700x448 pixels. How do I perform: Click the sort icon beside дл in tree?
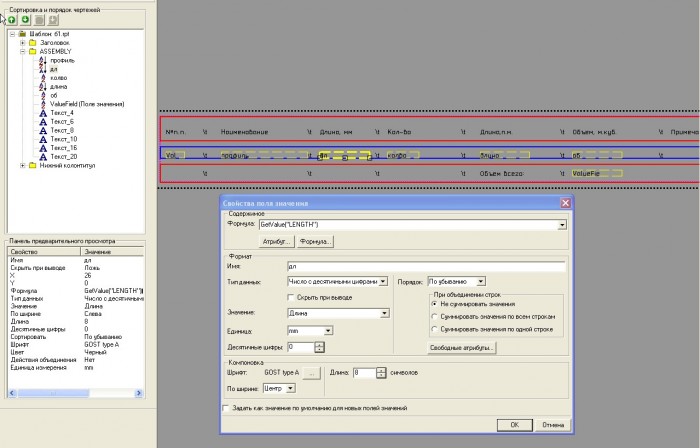tap(43, 69)
